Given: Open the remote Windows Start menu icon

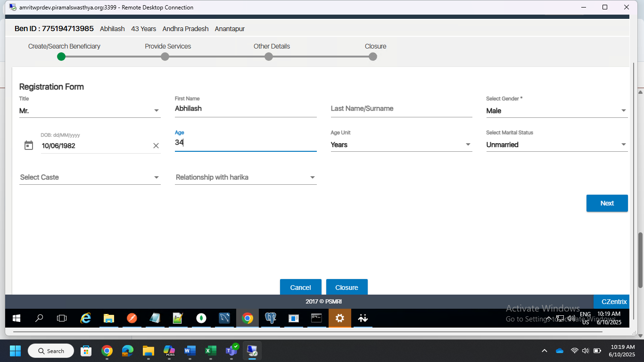Looking at the screenshot, I should [x=17, y=318].
